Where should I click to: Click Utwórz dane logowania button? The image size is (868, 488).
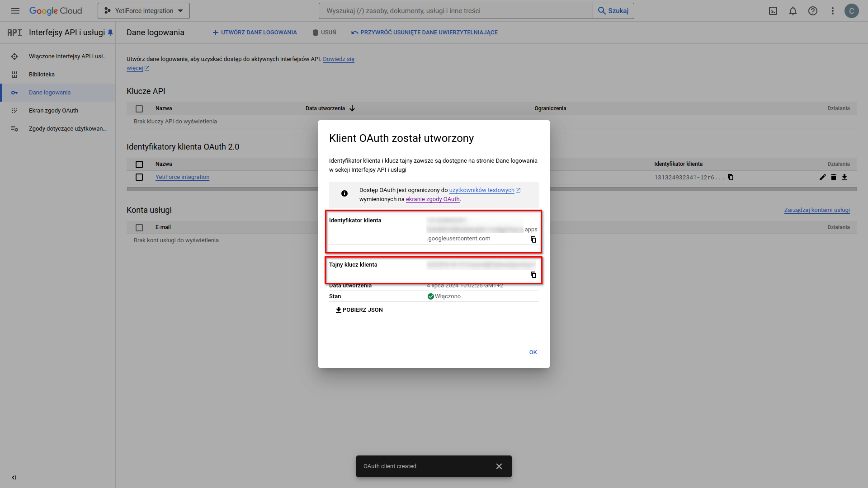(255, 33)
